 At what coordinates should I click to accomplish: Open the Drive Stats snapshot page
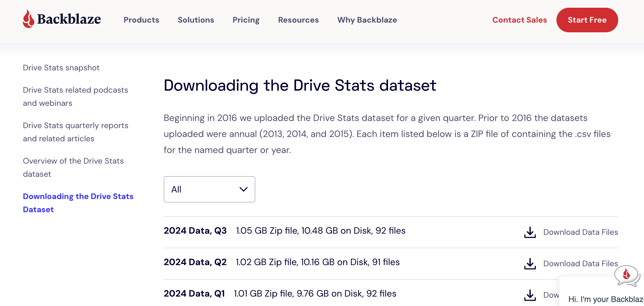pyautogui.click(x=61, y=67)
